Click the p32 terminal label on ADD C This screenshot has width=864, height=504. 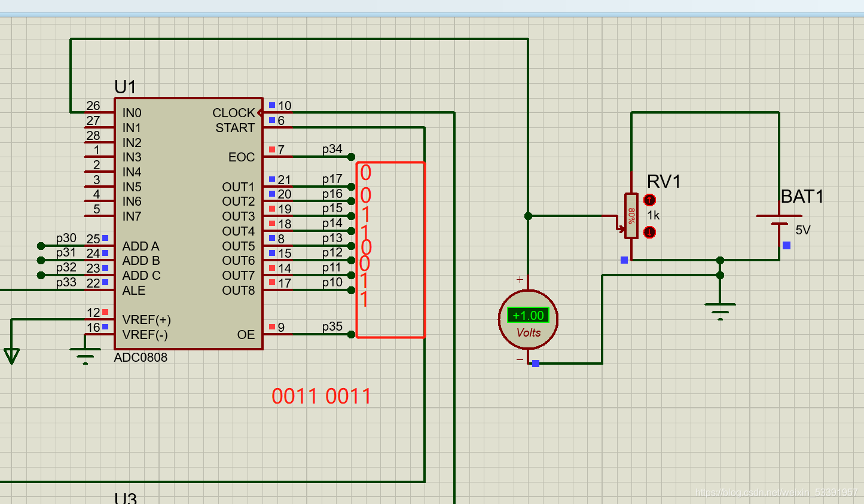point(66,267)
